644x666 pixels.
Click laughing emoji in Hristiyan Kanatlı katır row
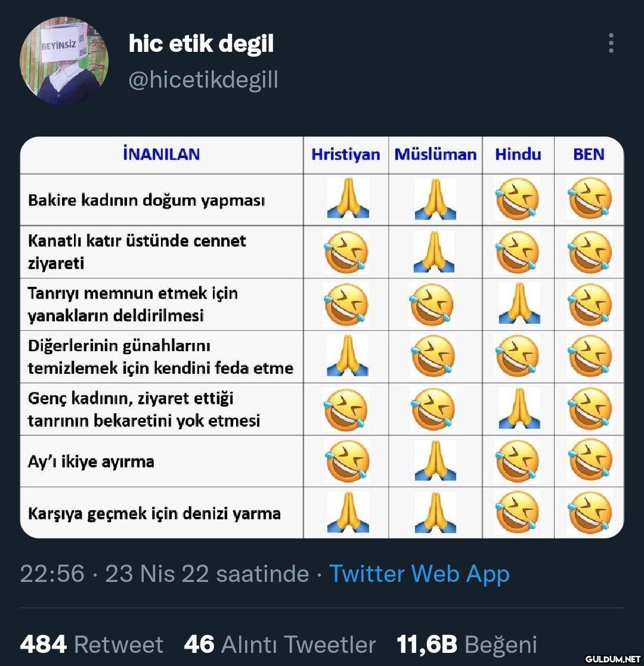[346, 251]
